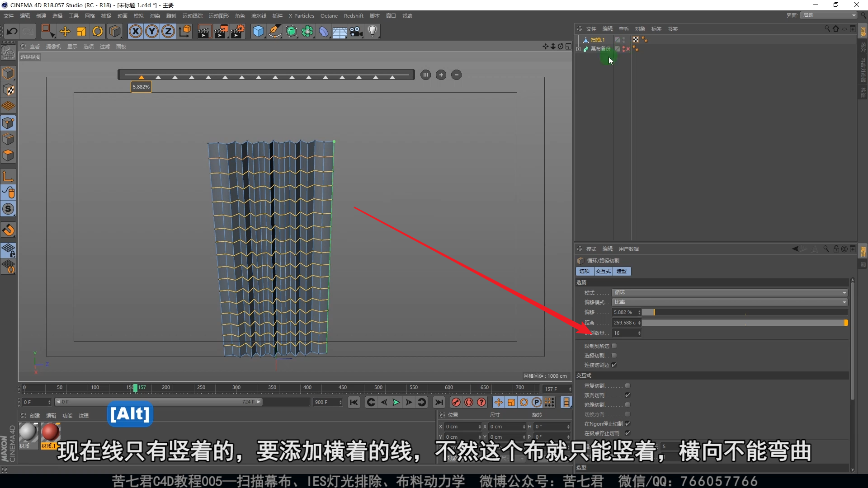Disable 双向切割 checkbox

click(627, 395)
